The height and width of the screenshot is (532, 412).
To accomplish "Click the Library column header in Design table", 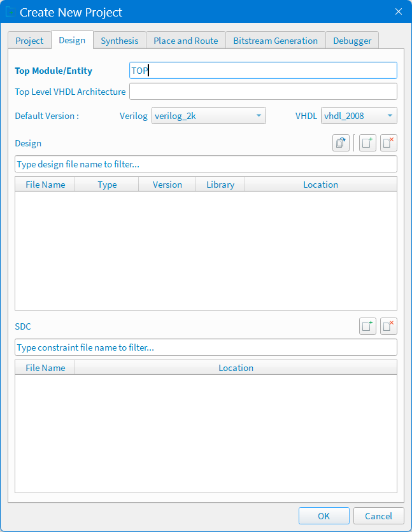I will pyautogui.click(x=220, y=185).
